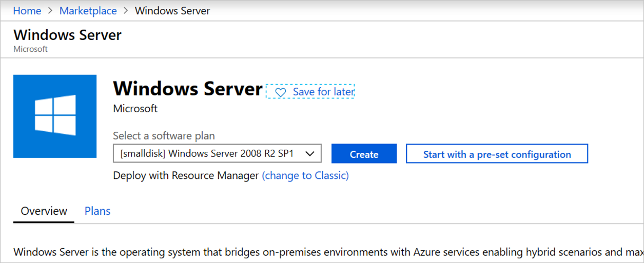Viewport: 644px width, 263px height.
Task: Select the Overview tab
Action: tap(44, 211)
